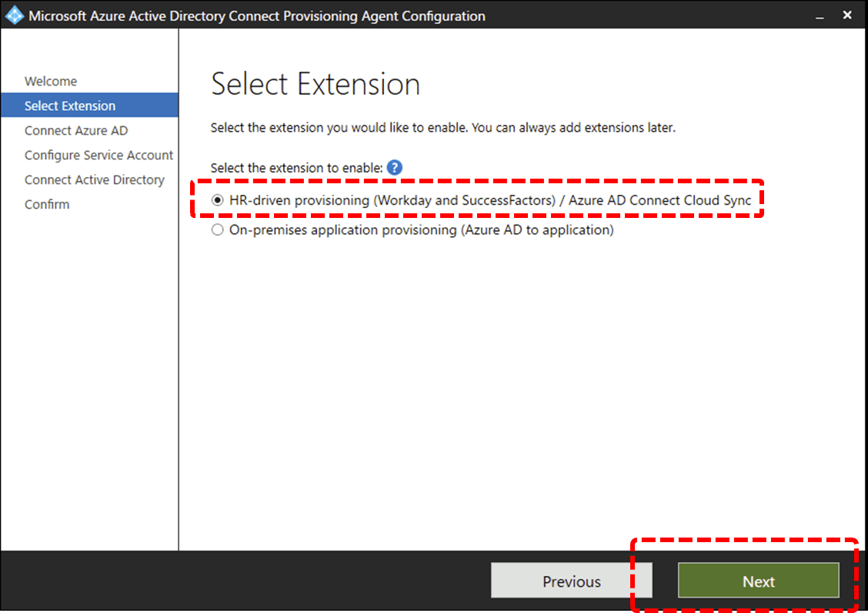This screenshot has width=868, height=613.
Task: Open Connect Active Directory sidebar step
Action: coord(95,179)
